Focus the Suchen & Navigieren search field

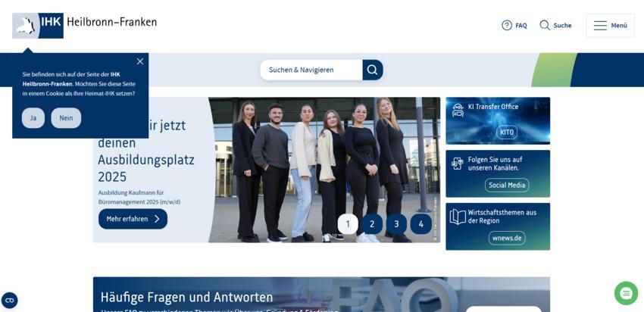click(x=311, y=70)
